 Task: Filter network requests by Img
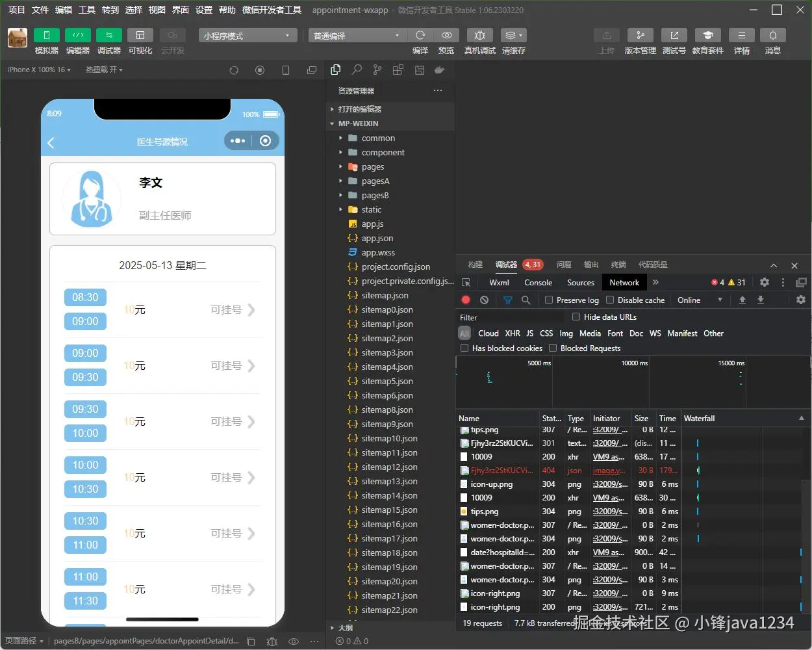click(566, 333)
